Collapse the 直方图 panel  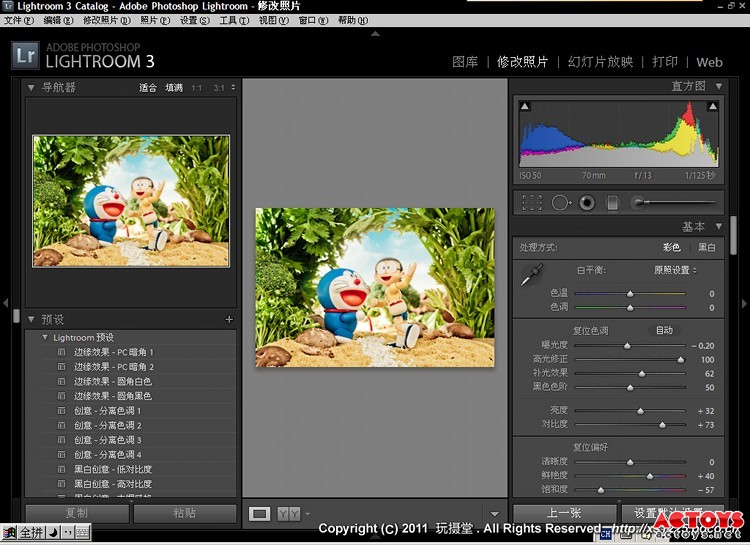(718, 86)
